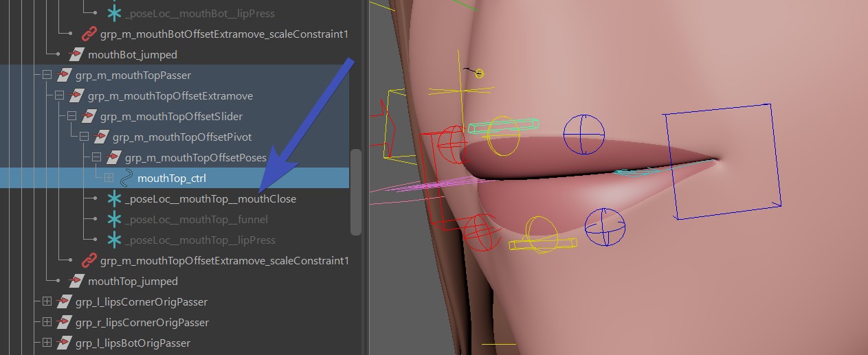The image size is (868, 355).
Task: Click the mouthBotOffsetExtramove scaleConstraint1 icon
Action: (89, 34)
